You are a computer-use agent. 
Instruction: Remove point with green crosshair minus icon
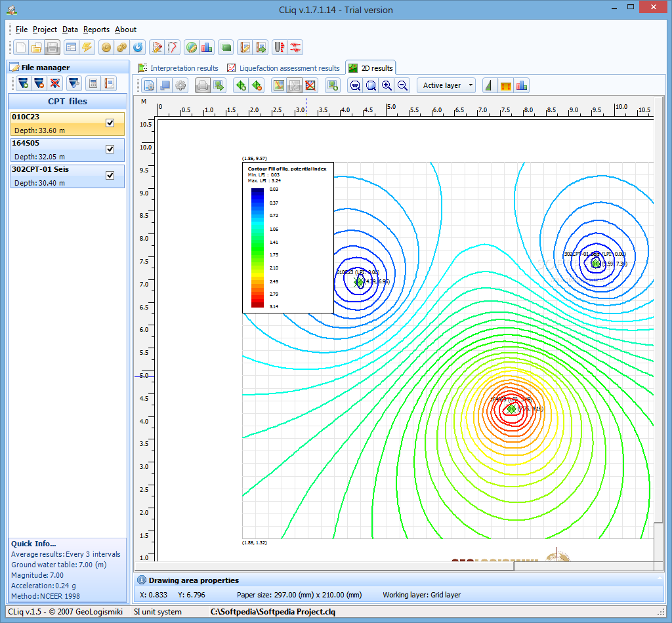coord(257,86)
